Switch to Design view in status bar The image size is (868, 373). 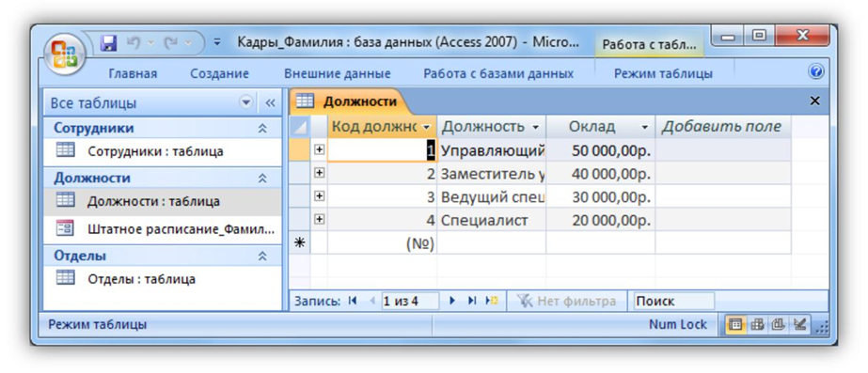click(x=798, y=325)
